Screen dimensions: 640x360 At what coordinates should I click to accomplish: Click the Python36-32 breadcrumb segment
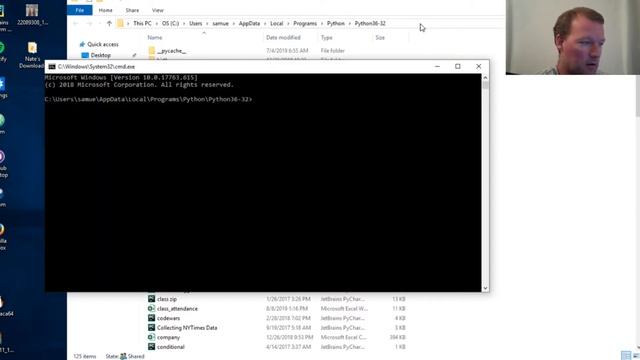click(370, 24)
